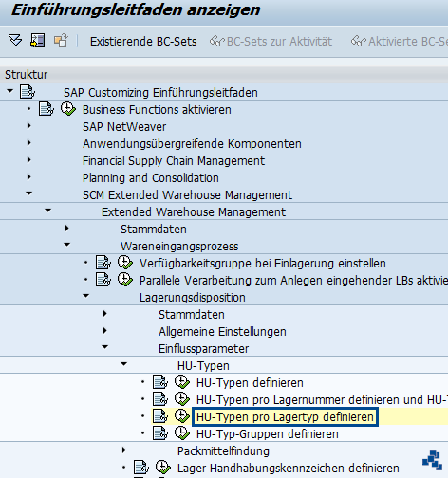Collapse SCM Extended Warehouse Management node
The image size is (448, 478).
tap(29, 193)
